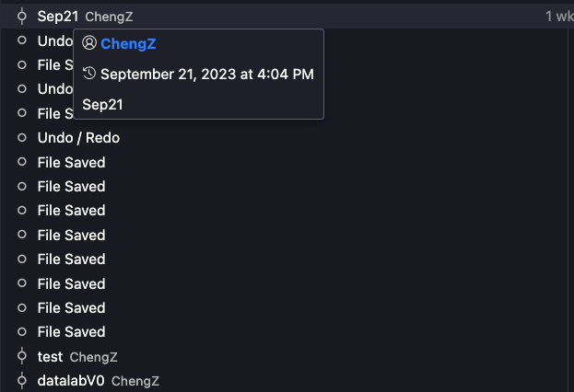Image resolution: width=574 pixels, height=392 pixels.
Task: Select the last File Saved entry above test
Action: coord(287,332)
